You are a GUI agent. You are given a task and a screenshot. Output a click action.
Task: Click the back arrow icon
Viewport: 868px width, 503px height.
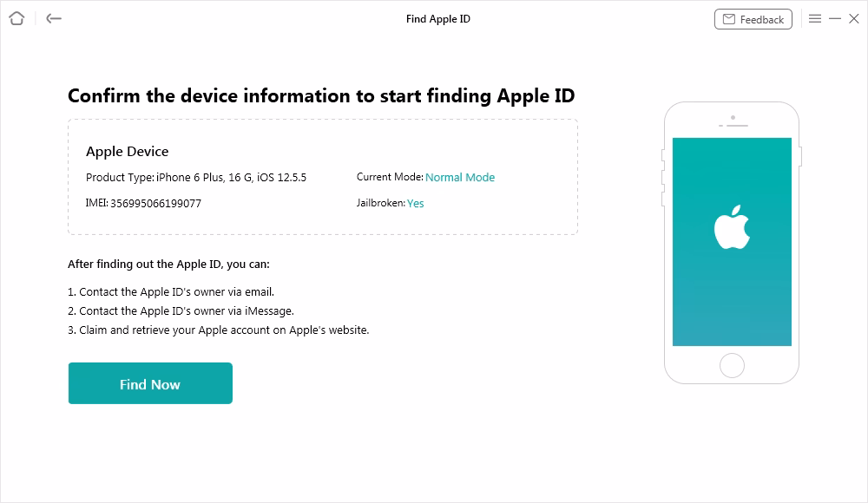click(54, 18)
